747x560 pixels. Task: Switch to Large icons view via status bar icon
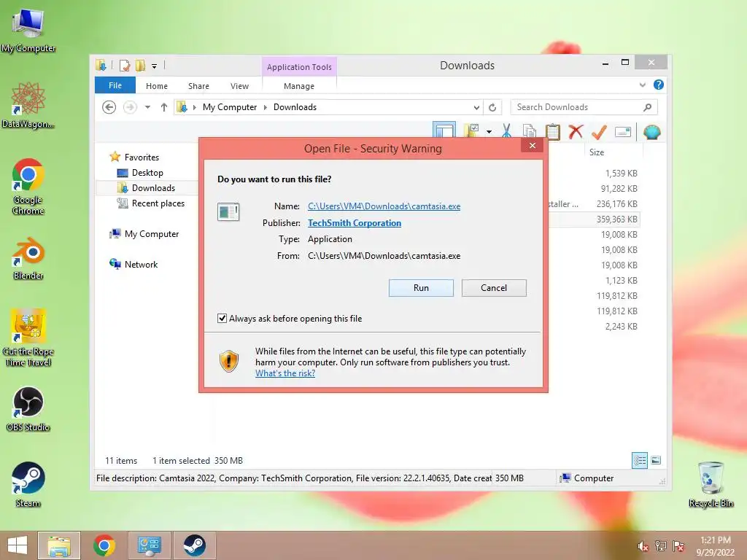(656, 460)
